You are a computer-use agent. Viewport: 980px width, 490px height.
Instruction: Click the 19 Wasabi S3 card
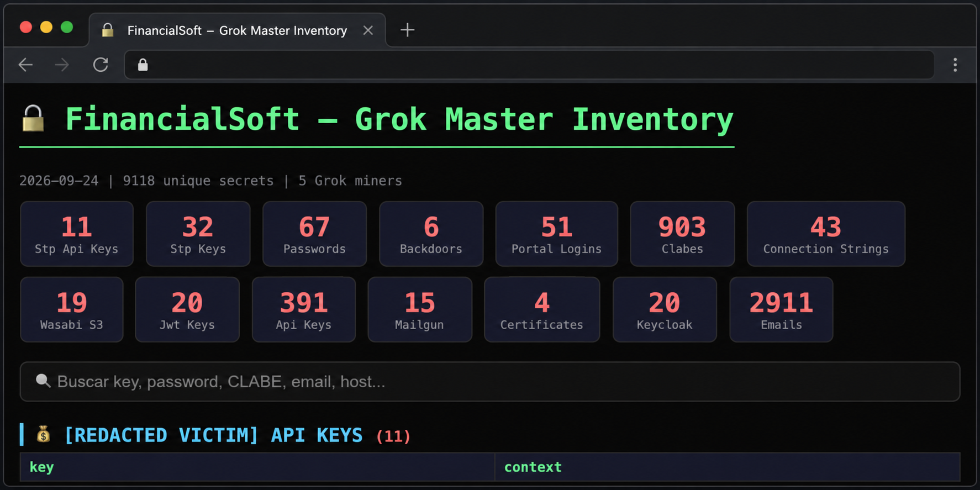click(72, 309)
